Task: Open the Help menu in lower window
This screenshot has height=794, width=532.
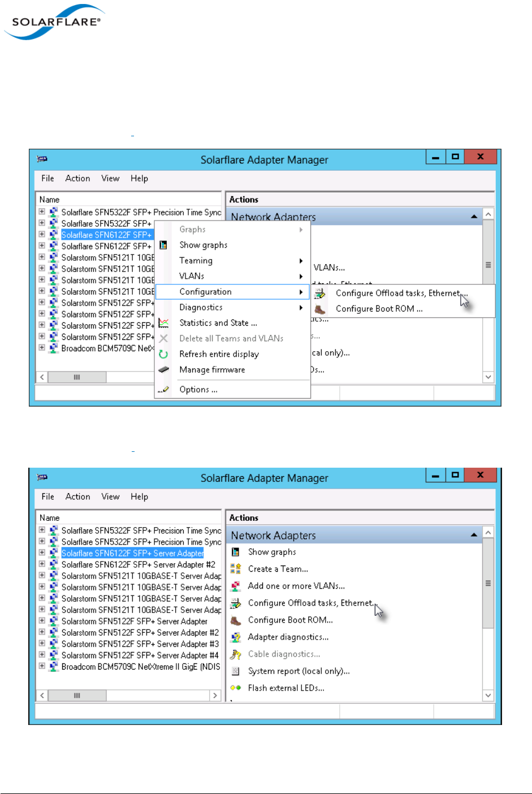Action: (139, 497)
